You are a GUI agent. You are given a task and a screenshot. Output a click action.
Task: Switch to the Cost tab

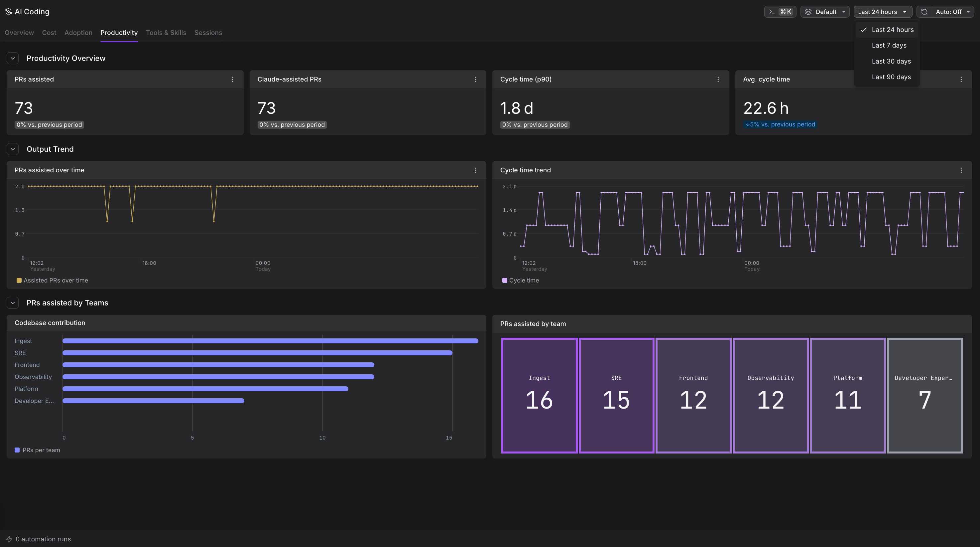(x=49, y=33)
